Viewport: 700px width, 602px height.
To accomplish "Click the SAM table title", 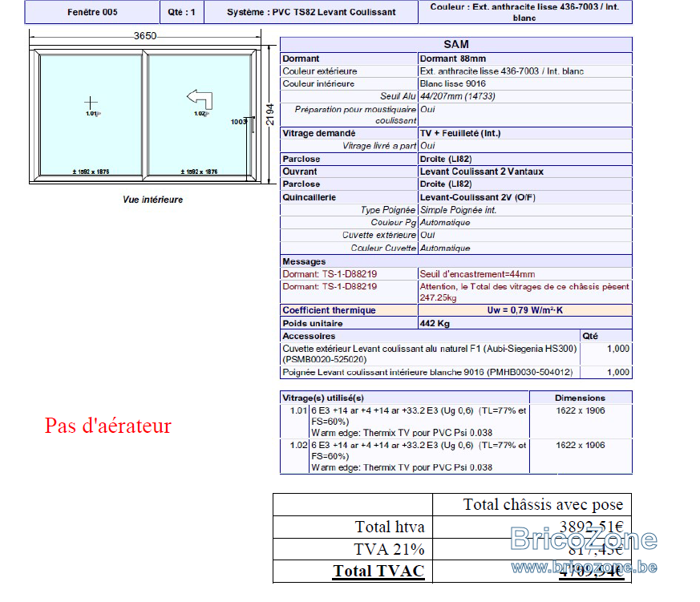I will click(x=455, y=44).
